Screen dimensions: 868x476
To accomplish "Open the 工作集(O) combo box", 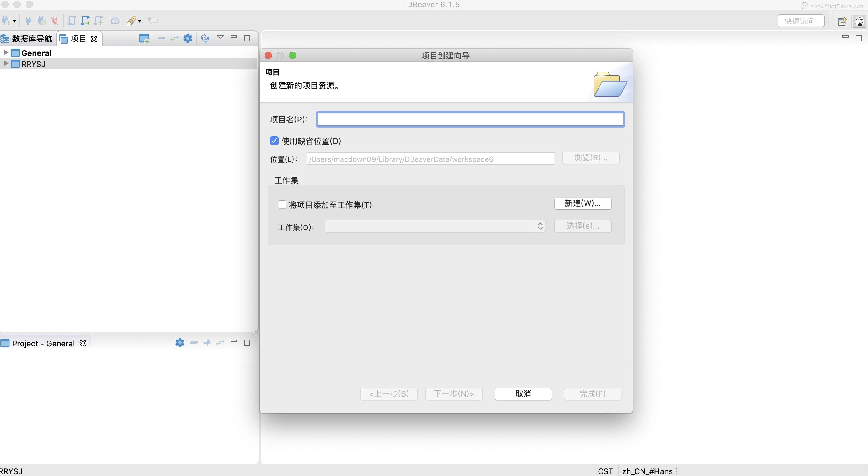I will click(434, 226).
